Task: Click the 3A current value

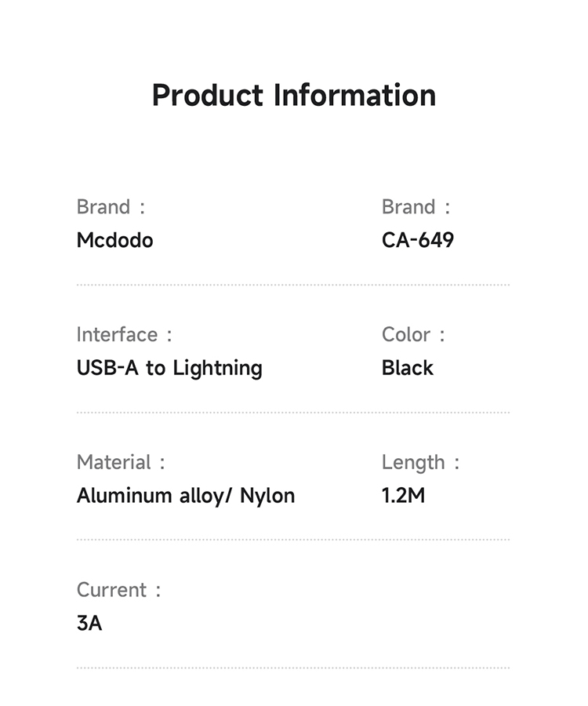Action: 89,624
